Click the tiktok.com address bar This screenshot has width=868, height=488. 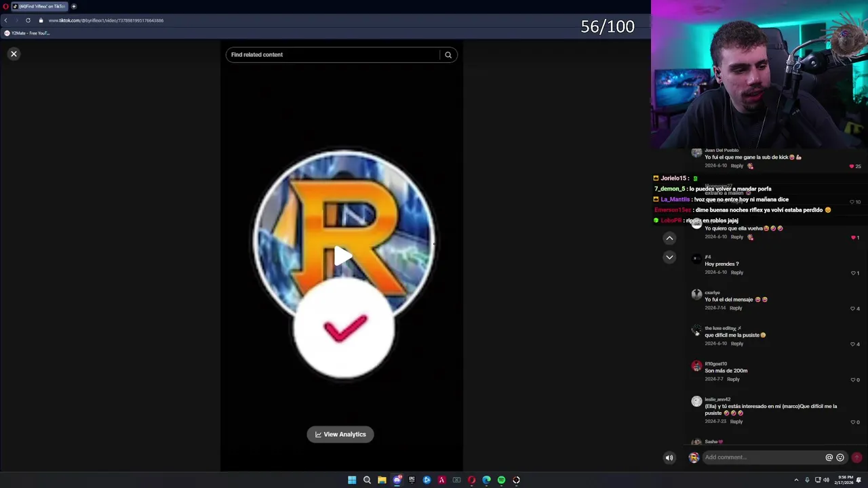(106, 20)
